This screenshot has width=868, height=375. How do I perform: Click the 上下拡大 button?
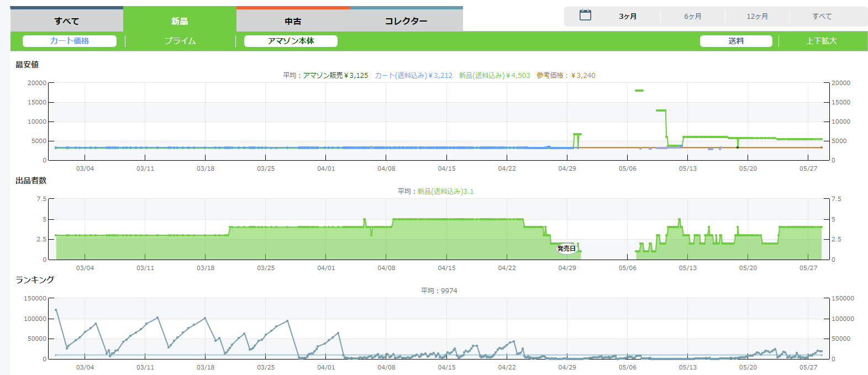coord(822,41)
